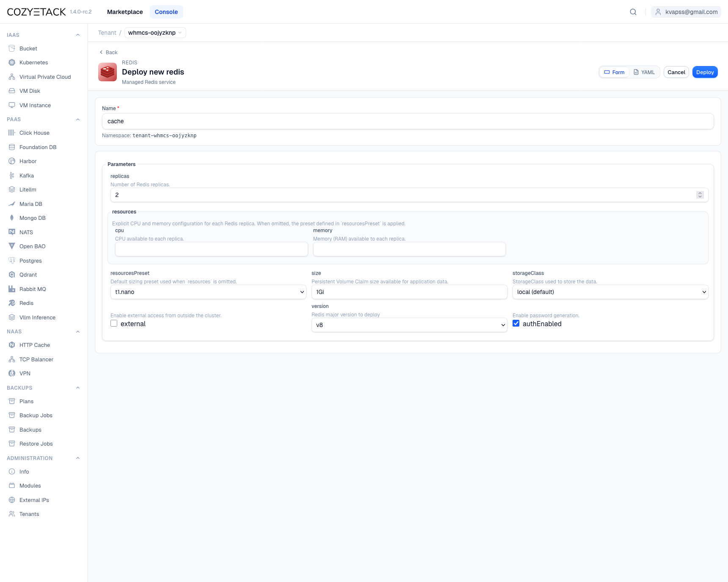
Task: Open the Postgres elephant icon
Action: (x=12, y=261)
